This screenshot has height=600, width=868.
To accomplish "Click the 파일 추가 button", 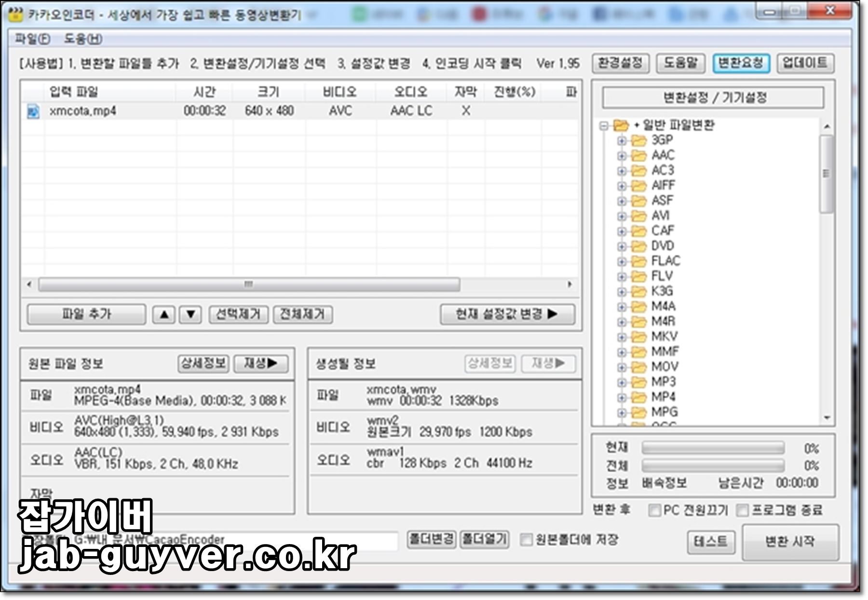I will [86, 314].
